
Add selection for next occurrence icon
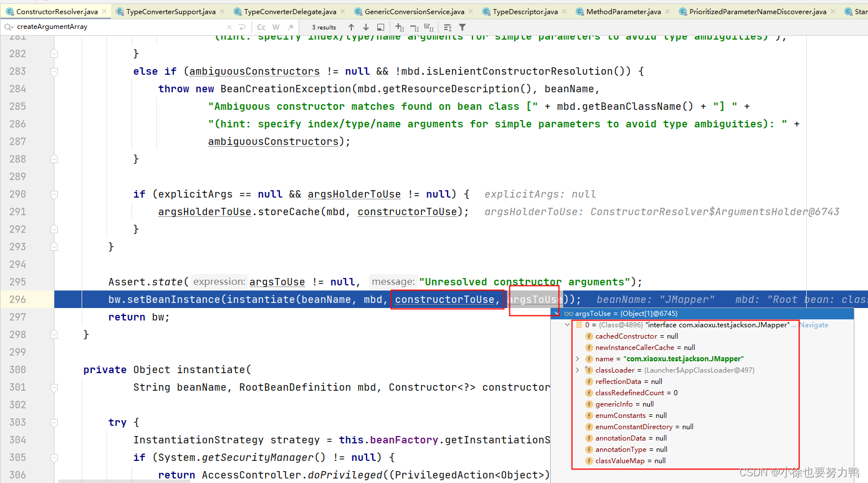399,27
